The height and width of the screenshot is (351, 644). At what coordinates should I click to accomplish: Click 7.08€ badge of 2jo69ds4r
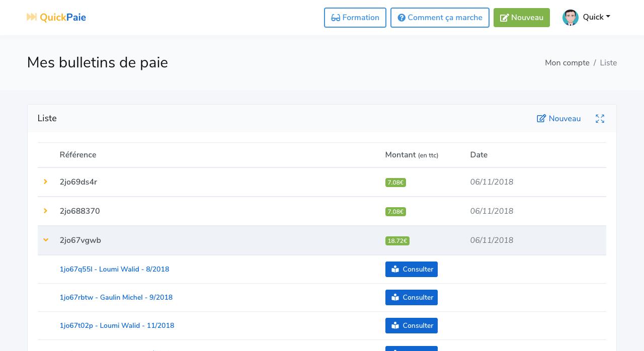click(395, 183)
